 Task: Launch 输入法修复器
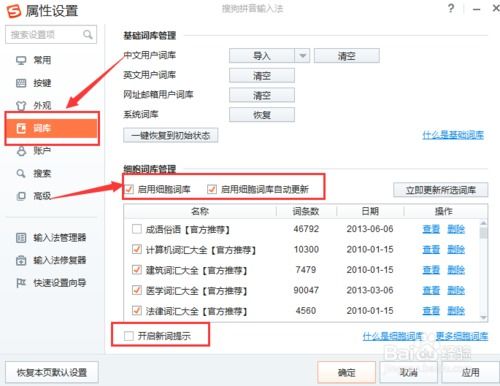pos(51,260)
